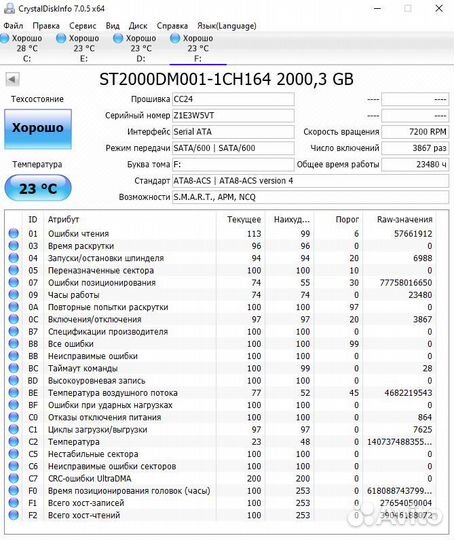Image resolution: width=454 pixels, height=540 pixels.
Task: Click the Хорошо health status button
Action: pos(38,128)
